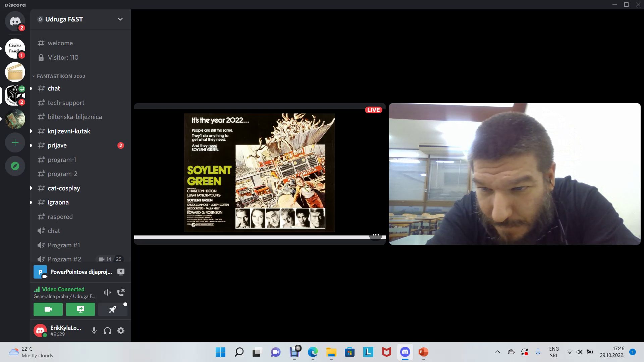Click Add a Server plus icon
This screenshot has width=644, height=362.
[15, 143]
